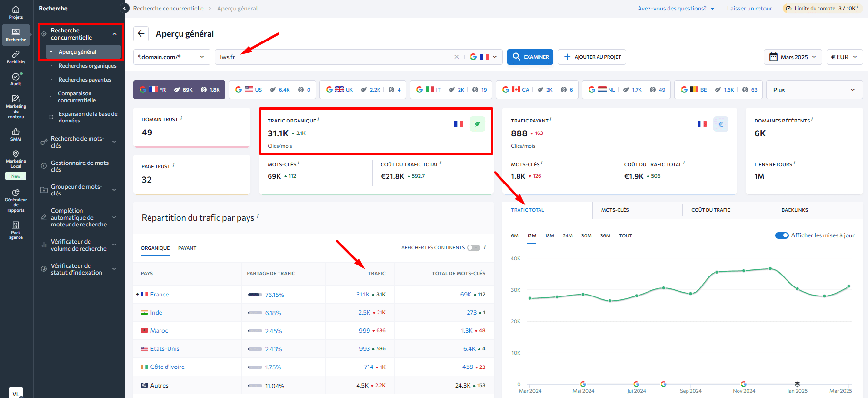Open Projets in the left rail
Screen dimensions: 868x398
pos(16,12)
